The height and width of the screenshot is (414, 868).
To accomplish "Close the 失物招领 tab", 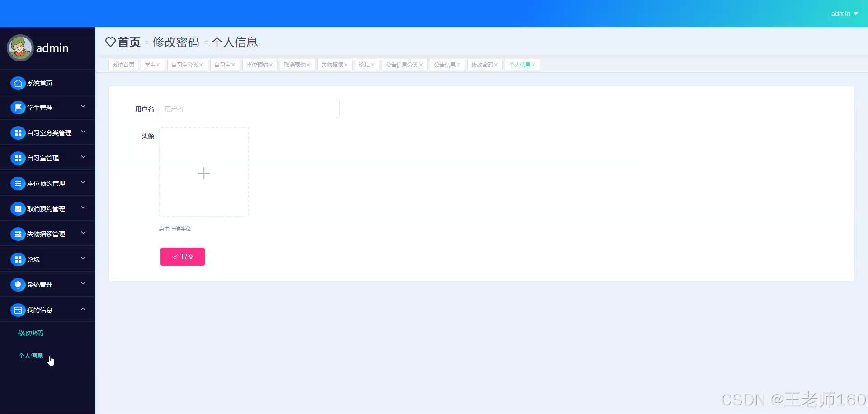I will [x=346, y=65].
